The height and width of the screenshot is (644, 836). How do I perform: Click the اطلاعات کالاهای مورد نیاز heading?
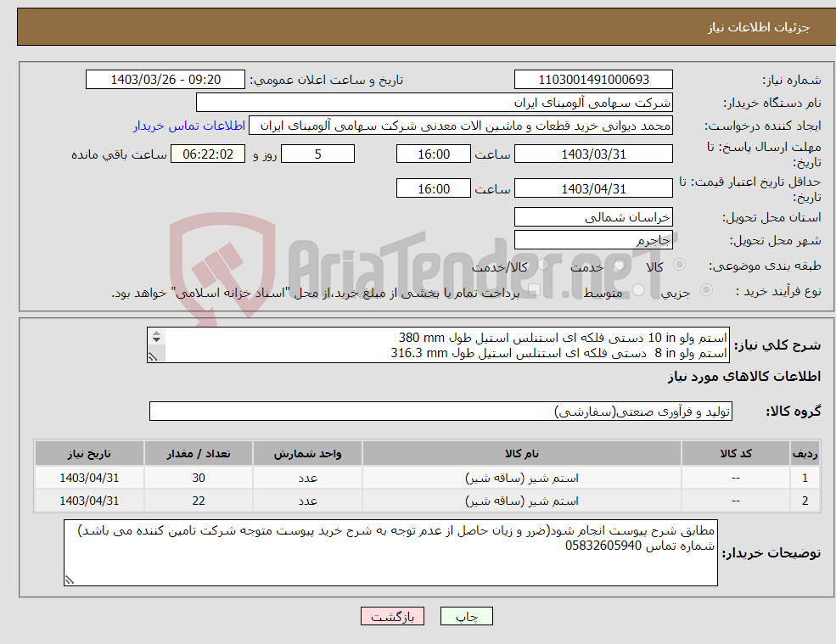(744, 377)
